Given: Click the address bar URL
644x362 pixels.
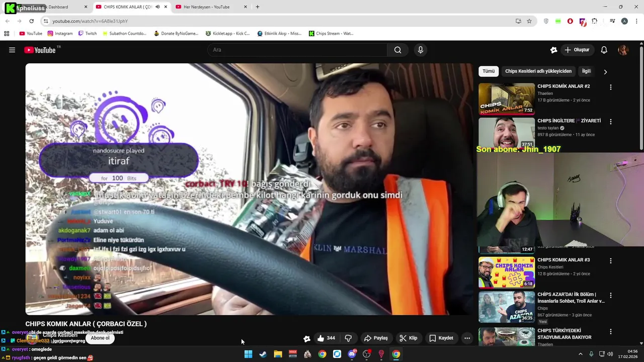Looking at the screenshot, I should 90,21.
